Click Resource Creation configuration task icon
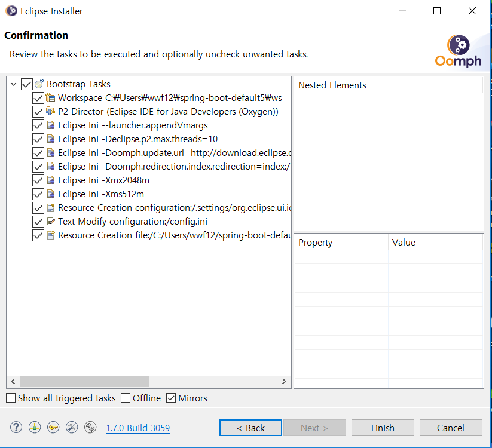This screenshot has height=448, width=492. click(x=51, y=207)
